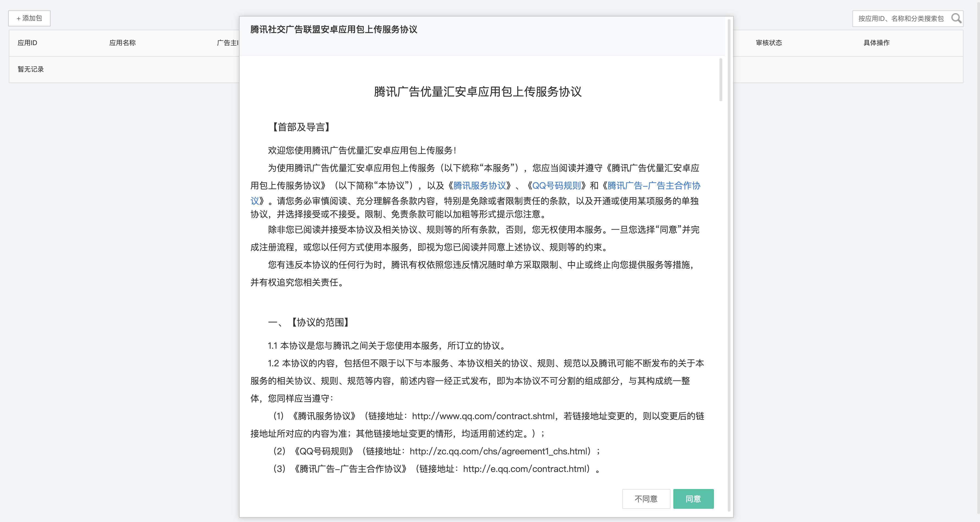This screenshot has height=522, width=980.
Task: Click the agreement text scrollbar thumb
Action: coord(721,80)
